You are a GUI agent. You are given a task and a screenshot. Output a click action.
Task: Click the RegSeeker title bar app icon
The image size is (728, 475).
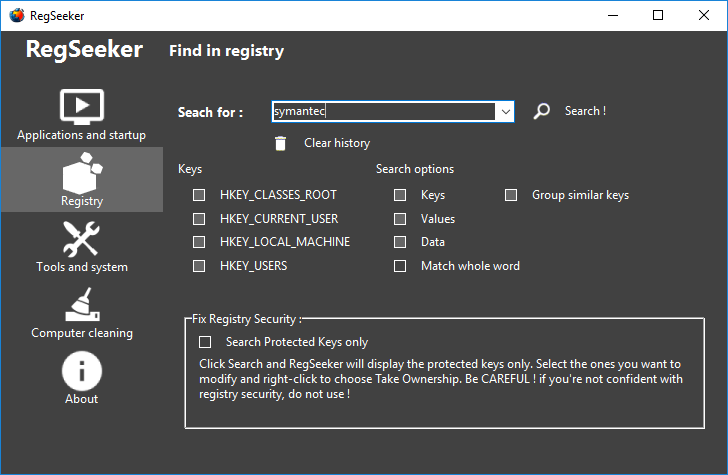17,15
